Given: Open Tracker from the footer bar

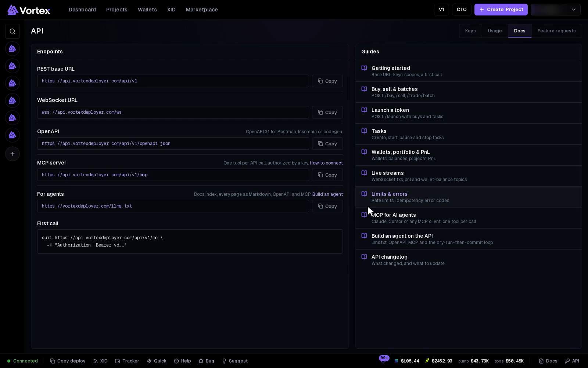Looking at the screenshot, I should tap(127, 361).
